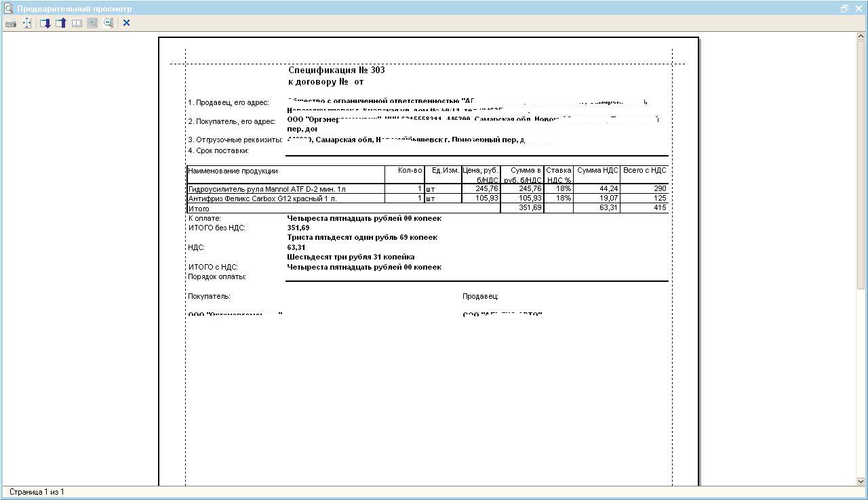
Task: Go to previous page with up arrow icon
Action: point(61,23)
